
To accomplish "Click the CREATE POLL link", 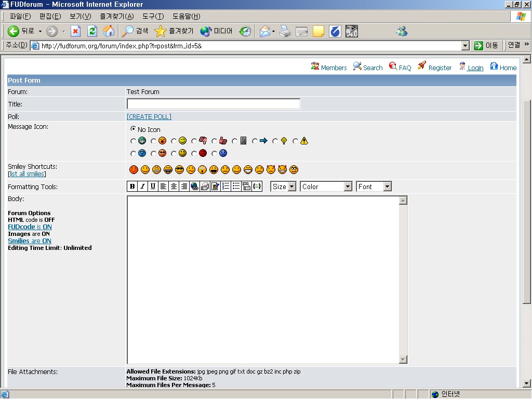I will click(149, 117).
